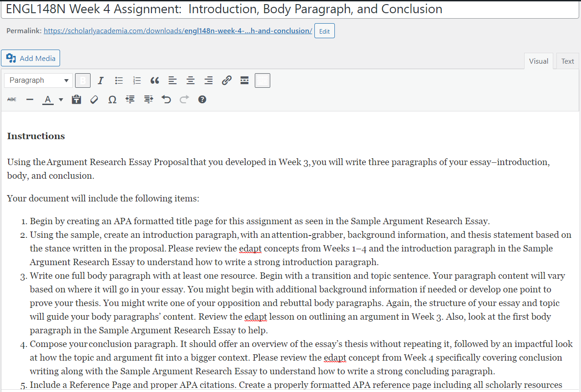Click list item 4 starting 'Compose your conclusion'
The image size is (581, 392).
pyautogui.click(x=301, y=357)
